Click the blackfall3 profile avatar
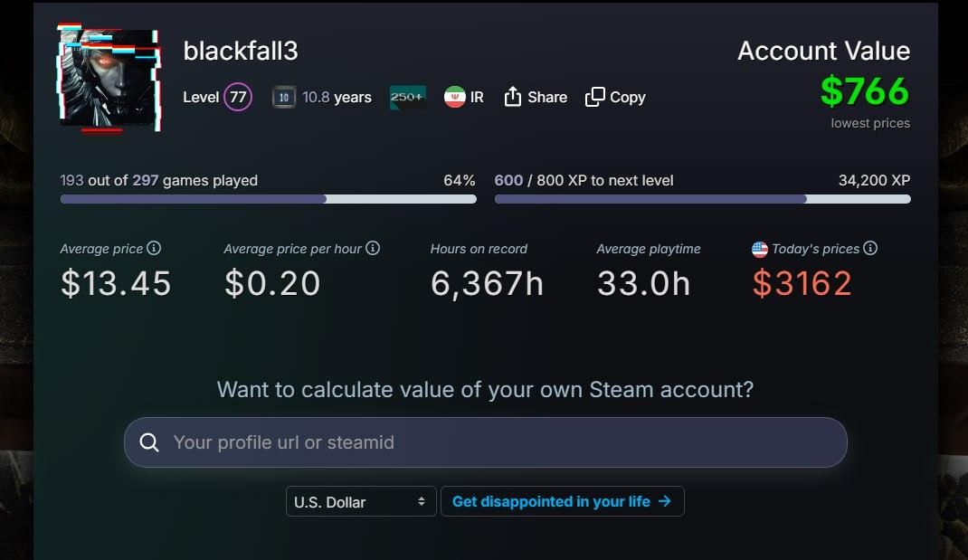 point(109,78)
